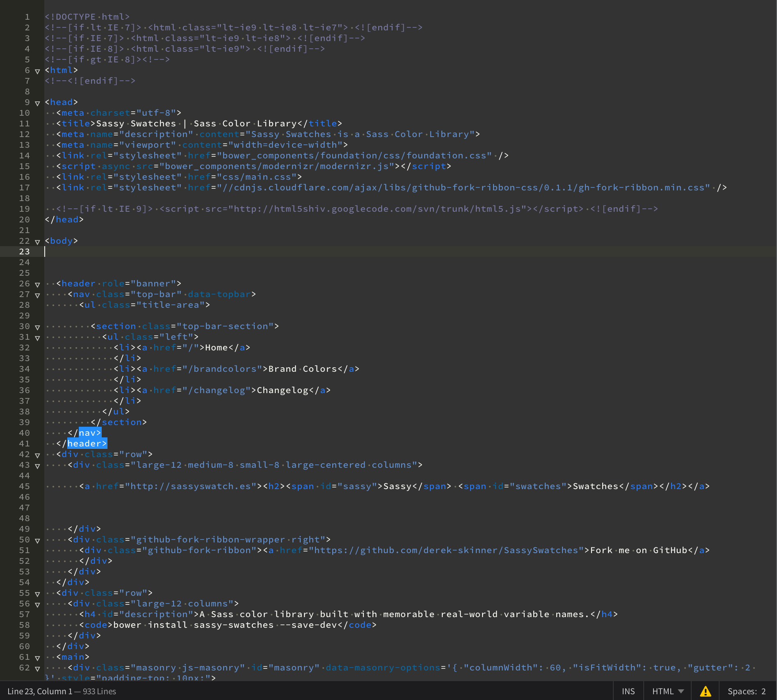777x700 pixels.
Task: Open the HTML language mode dropdown
Action: (x=667, y=691)
